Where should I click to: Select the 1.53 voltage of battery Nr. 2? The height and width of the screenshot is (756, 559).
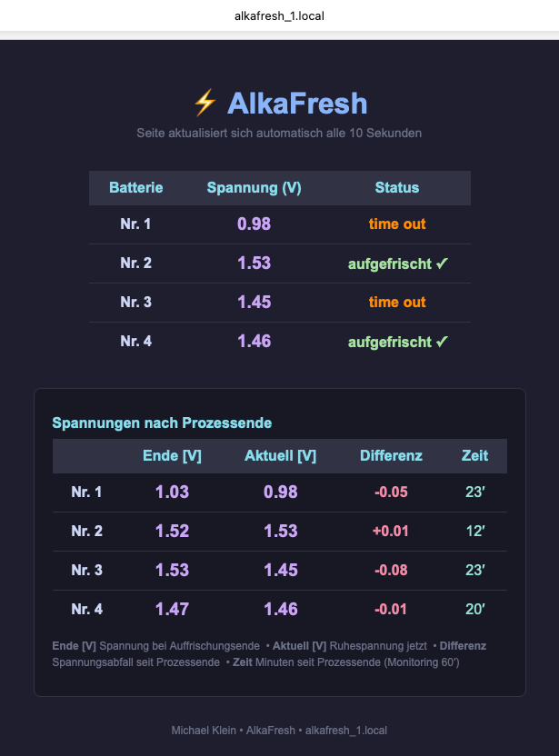(255, 263)
